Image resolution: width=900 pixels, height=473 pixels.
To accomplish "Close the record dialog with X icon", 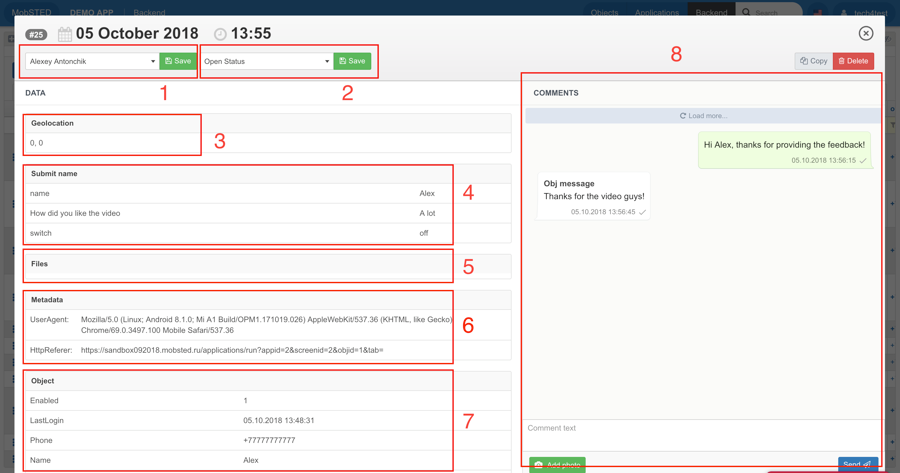I will pos(866,34).
